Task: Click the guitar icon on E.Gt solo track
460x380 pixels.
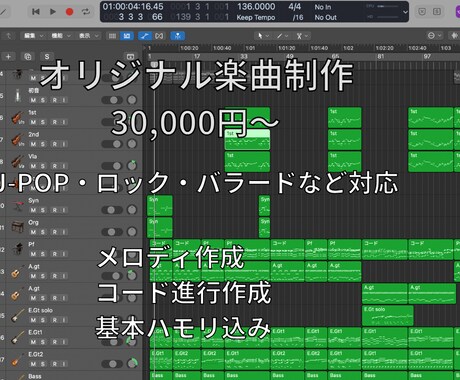Action: [x=18, y=316]
